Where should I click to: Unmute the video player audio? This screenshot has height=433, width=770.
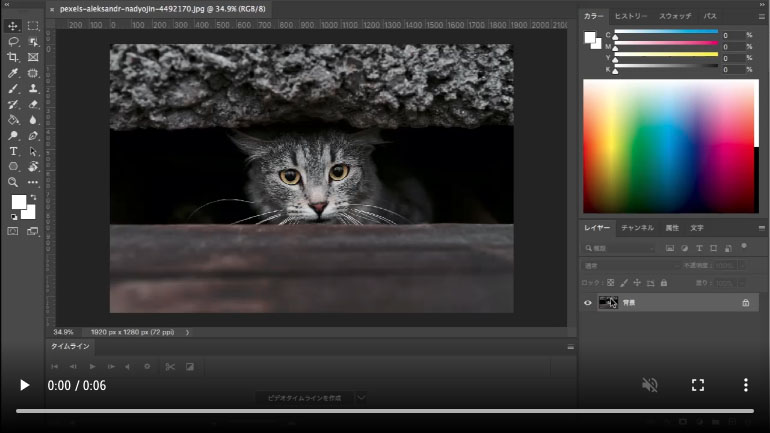point(649,385)
